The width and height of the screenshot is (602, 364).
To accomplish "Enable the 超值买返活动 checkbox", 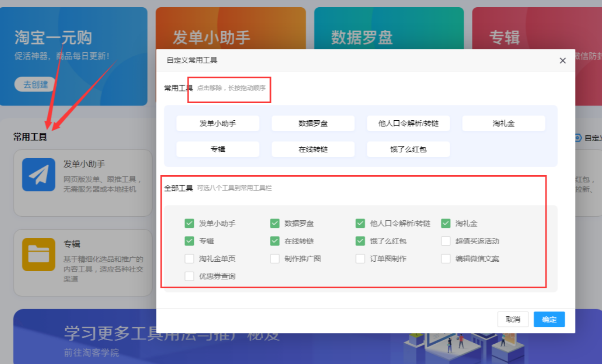I will 446,241.
